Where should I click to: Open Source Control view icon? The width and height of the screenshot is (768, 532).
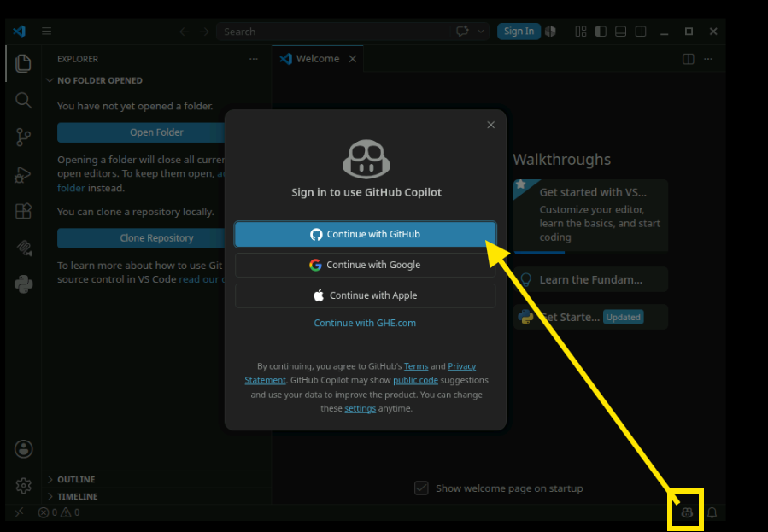click(23, 137)
